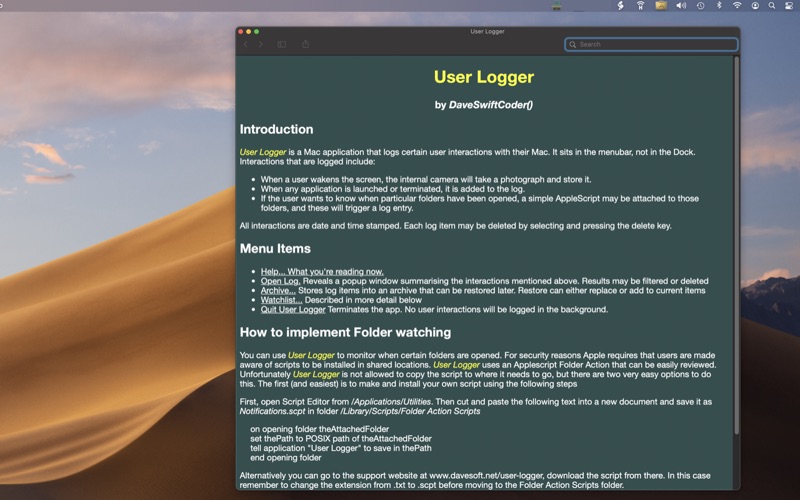800x500 pixels.
Task: Click the "Introduction" heading
Action: click(277, 129)
